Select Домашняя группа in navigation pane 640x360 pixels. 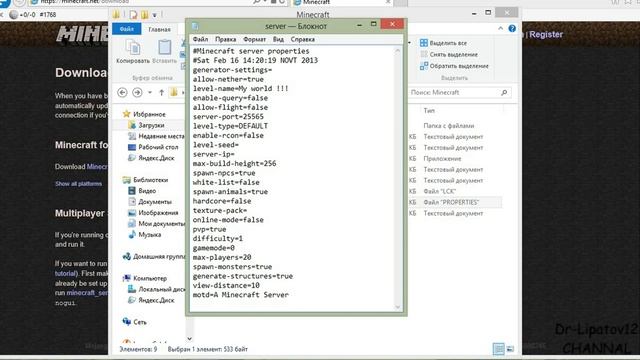point(153,257)
